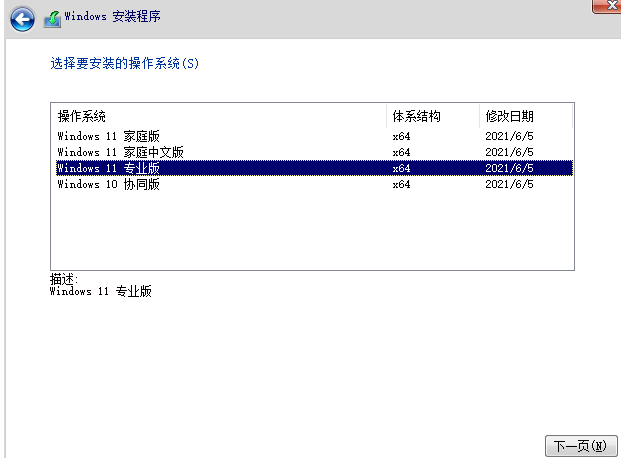
Task: Click the Windows Setup installer icon
Action: [52, 19]
